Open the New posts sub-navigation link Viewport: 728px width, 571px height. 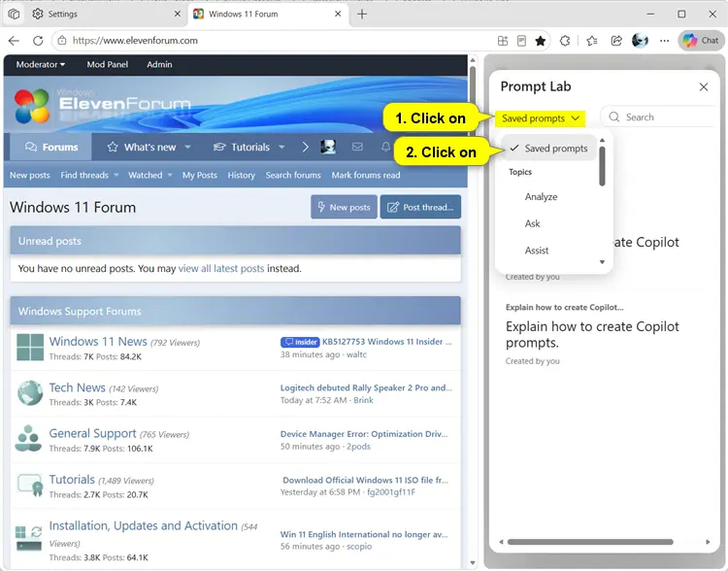click(30, 175)
